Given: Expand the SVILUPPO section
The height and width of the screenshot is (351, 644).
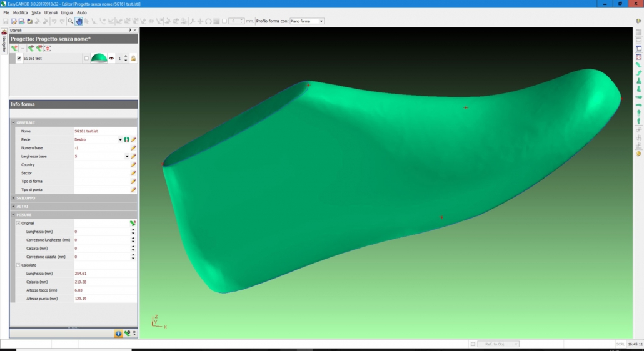Looking at the screenshot, I should tap(13, 198).
